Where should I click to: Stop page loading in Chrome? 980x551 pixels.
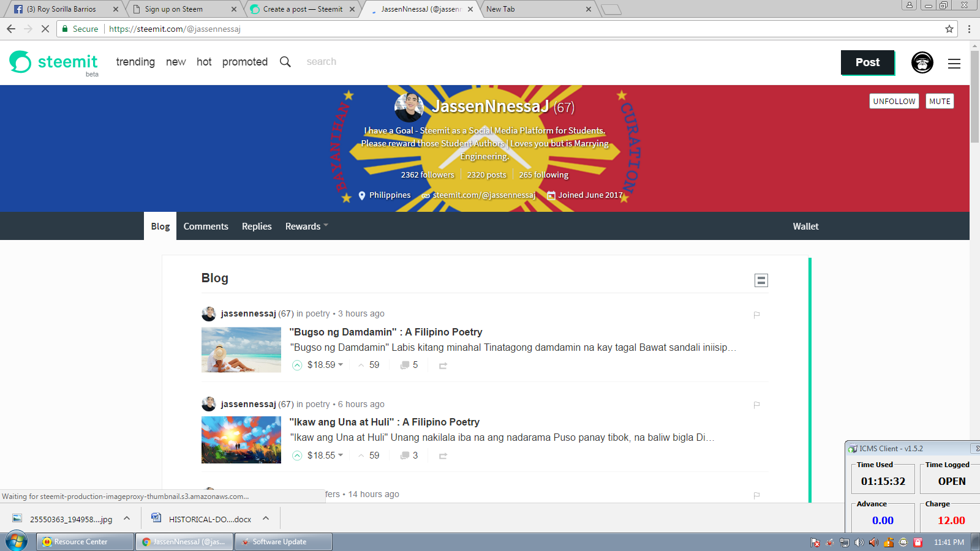click(45, 29)
